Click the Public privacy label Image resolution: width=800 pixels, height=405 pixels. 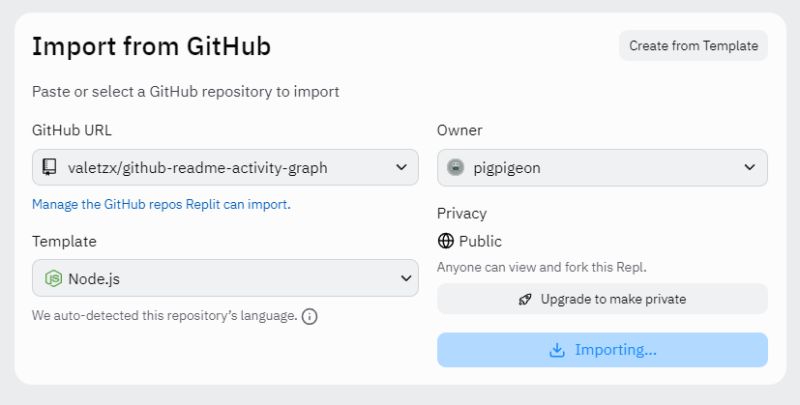[480, 241]
